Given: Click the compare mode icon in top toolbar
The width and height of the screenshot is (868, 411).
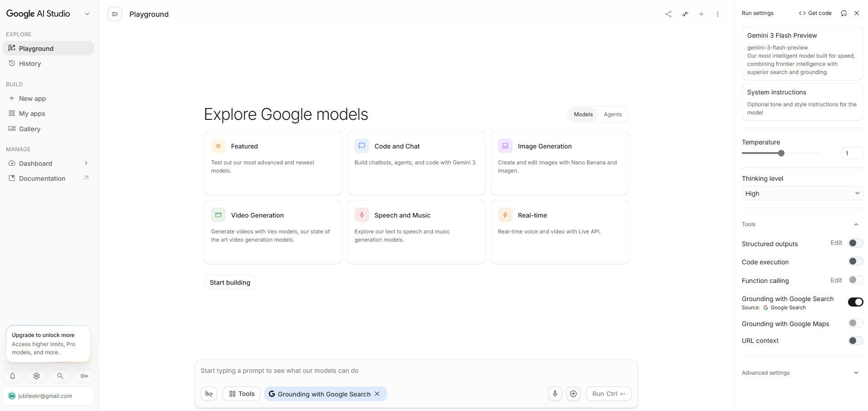Looking at the screenshot, I should 685,14.
